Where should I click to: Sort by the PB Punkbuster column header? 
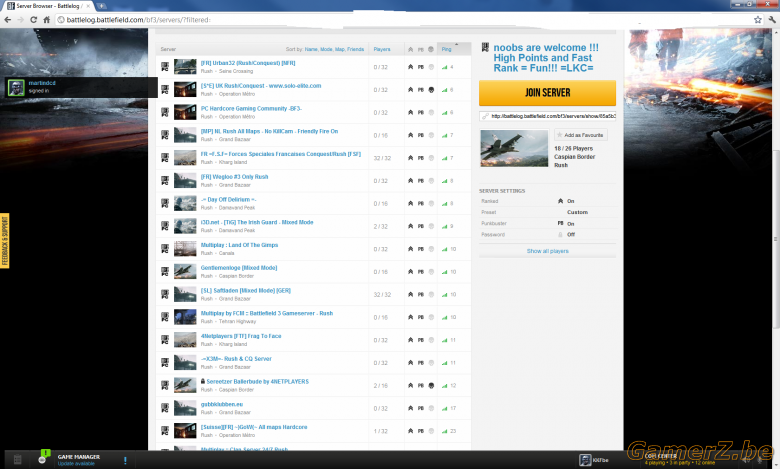point(421,49)
